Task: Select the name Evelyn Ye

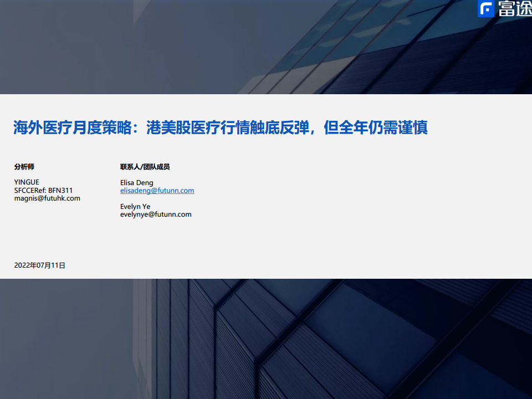Action: [x=135, y=207]
